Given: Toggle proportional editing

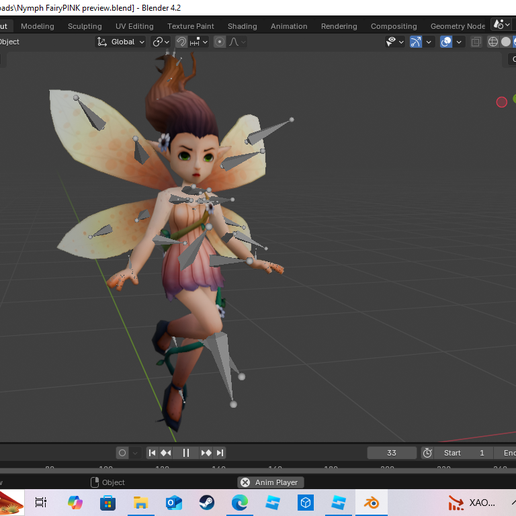Looking at the screenshot, I should click(x=220, y=42).
